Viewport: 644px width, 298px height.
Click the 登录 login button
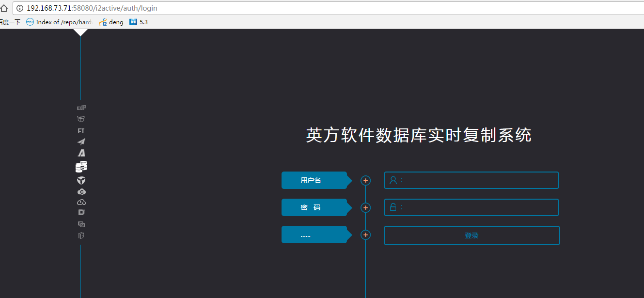click(x=471, y=235)
